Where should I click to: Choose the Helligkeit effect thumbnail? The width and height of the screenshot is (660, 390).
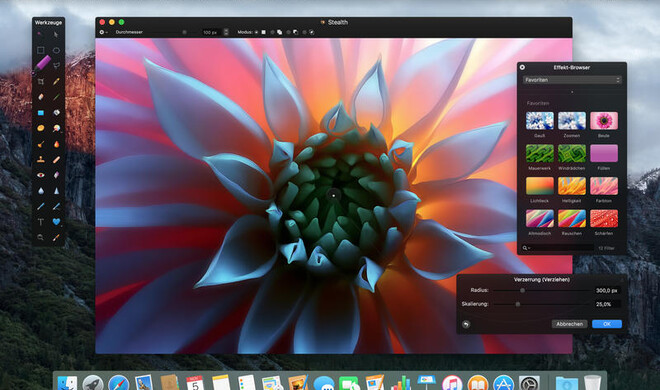pos(572,186)
